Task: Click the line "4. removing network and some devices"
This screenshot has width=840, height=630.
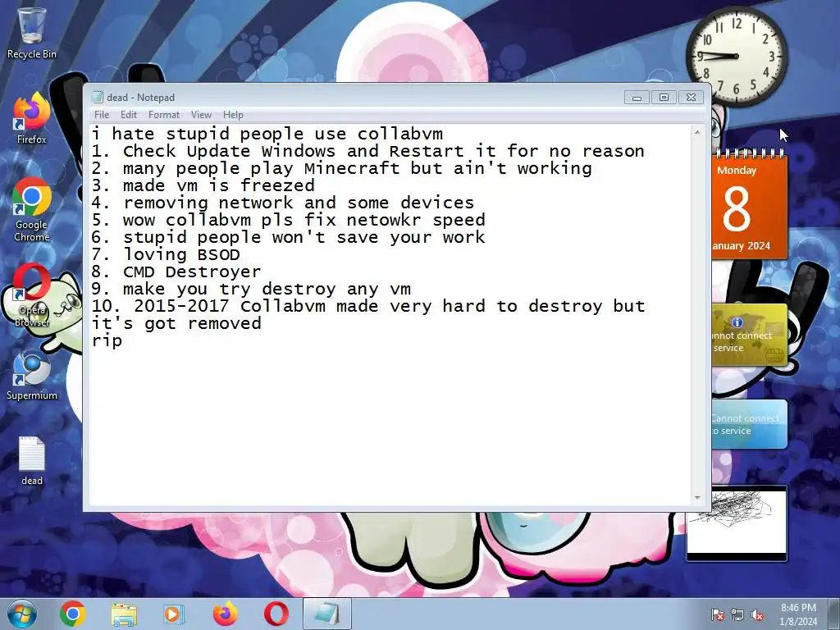Action: click(283, 203)
